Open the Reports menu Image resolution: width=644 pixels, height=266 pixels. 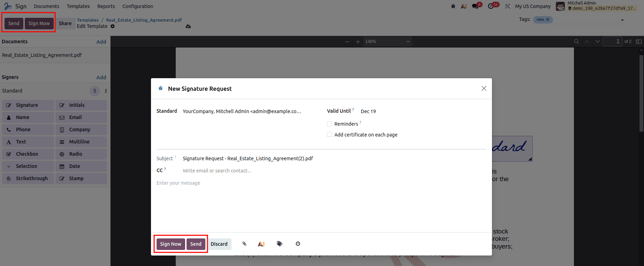[x=106, y=6]
